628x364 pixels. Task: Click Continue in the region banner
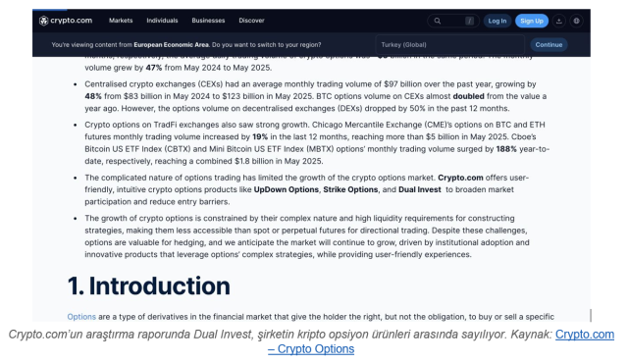pyautogui.click(x=549, y=45)
